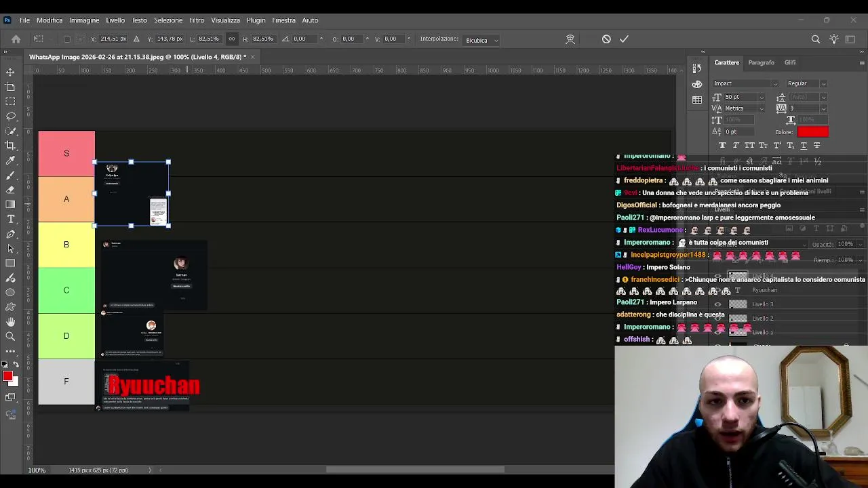Click the red foreground color swatch

(x=7, y=376)
